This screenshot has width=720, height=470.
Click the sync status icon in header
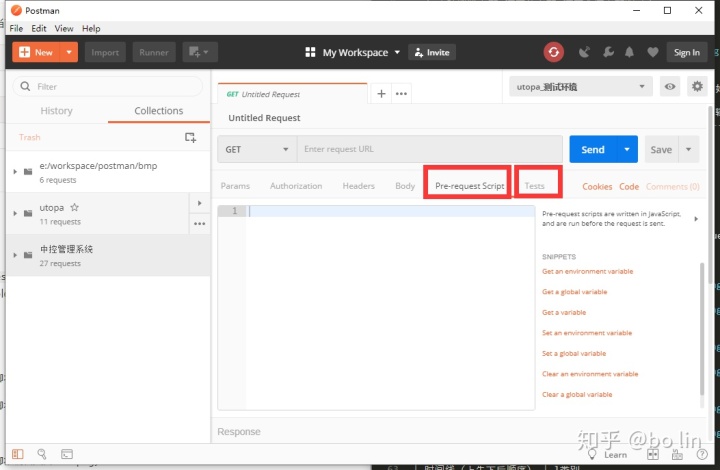click(x=553, y=52)
